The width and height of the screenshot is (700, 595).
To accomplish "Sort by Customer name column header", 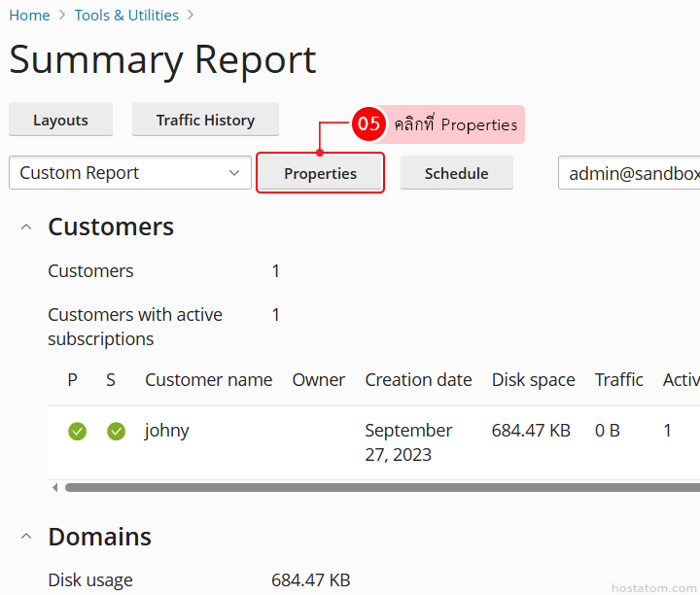I will [208, 380].
